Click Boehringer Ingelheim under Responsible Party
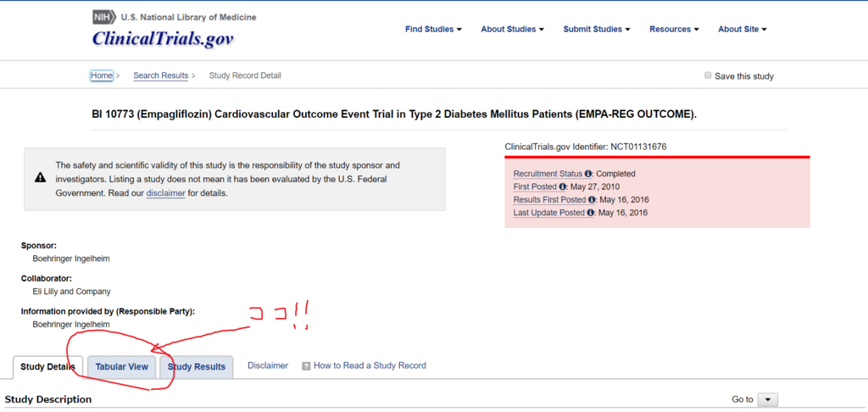 71,324
